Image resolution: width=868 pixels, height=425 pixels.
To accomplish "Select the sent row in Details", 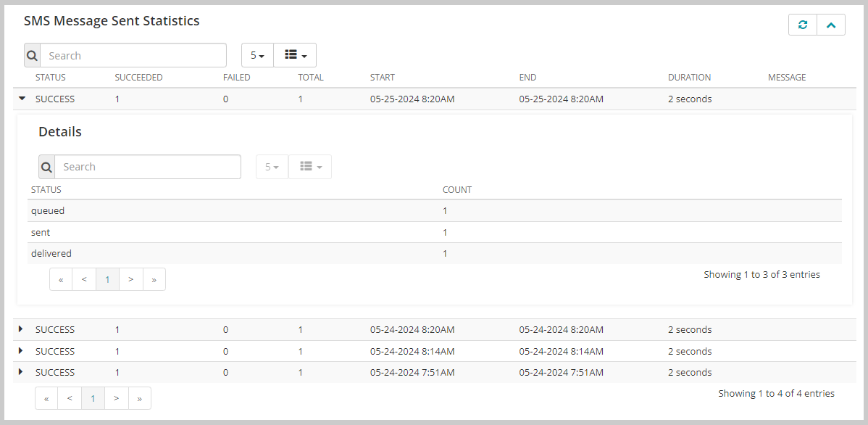I will [435, 232].
